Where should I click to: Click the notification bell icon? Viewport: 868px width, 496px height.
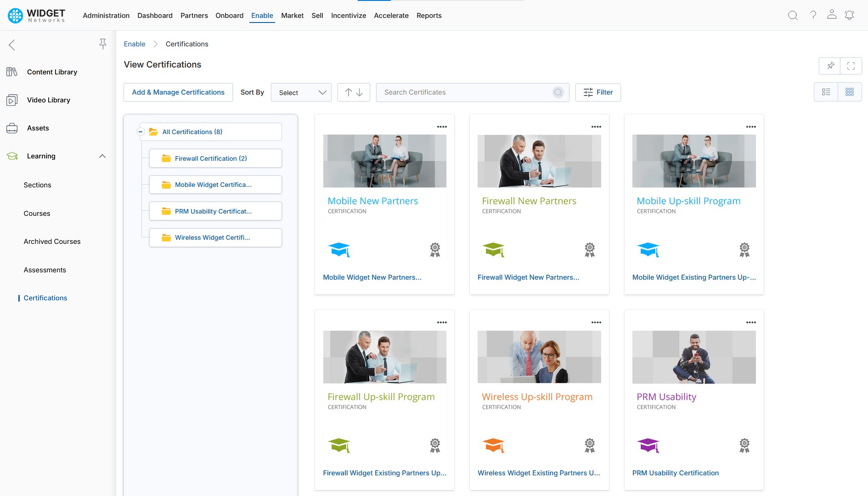[849, 15]
